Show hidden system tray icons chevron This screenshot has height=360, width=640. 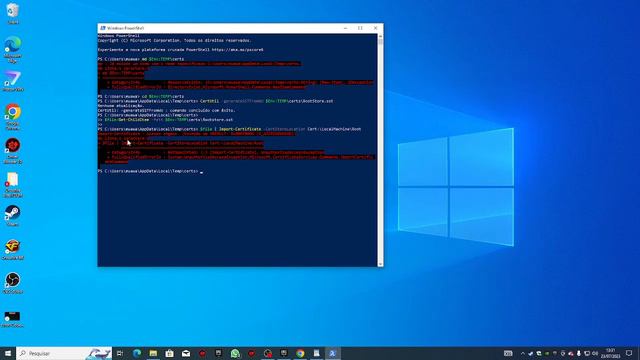pos(522,353)
